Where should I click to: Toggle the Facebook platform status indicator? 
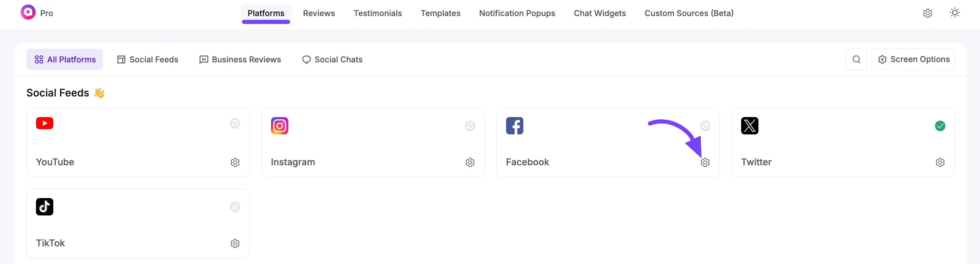705,126
